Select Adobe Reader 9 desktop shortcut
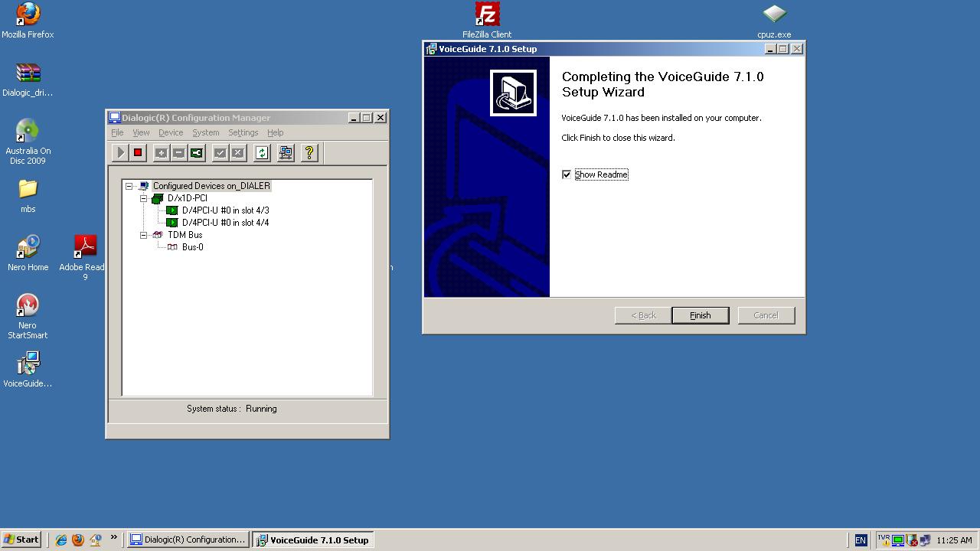The height and width of the screenshot is (551, 980). [x=85, y=257]
